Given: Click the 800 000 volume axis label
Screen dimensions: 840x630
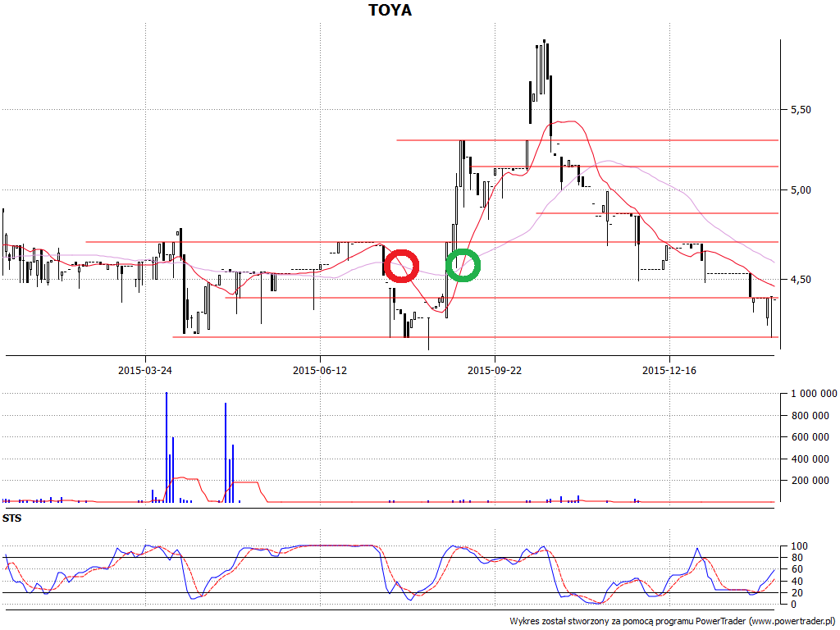Looking at the screenshot, I should (x=810, y=416).
